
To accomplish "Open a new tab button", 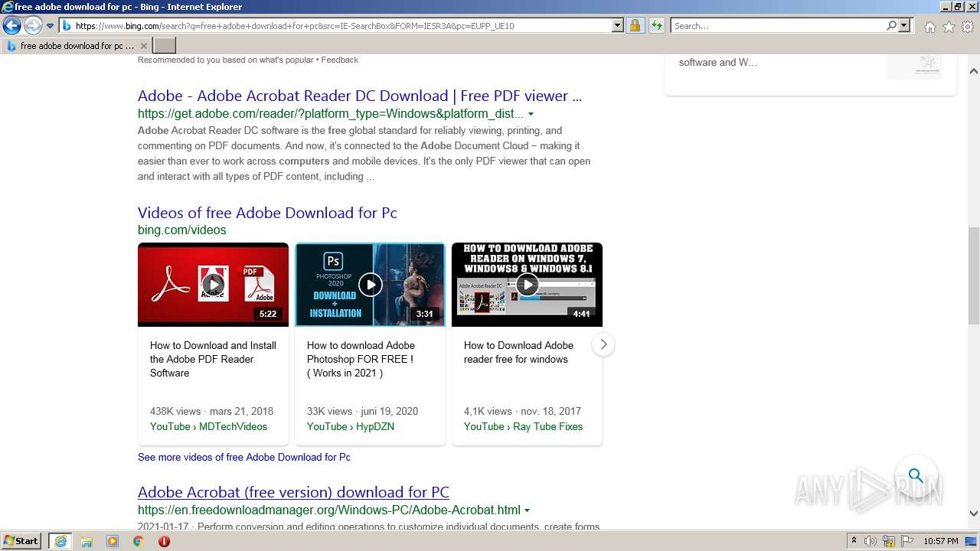I will click(165, 46).
